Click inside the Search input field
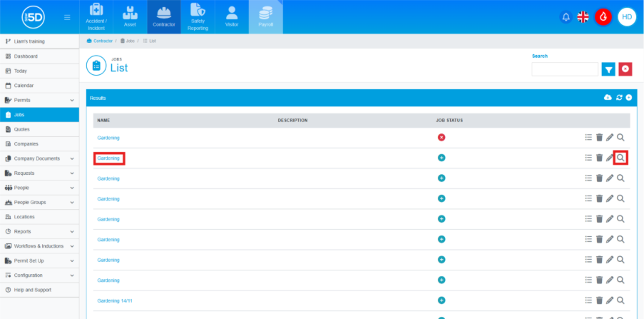644x319 pixels. pyautogui.click(x=564, y=69)
